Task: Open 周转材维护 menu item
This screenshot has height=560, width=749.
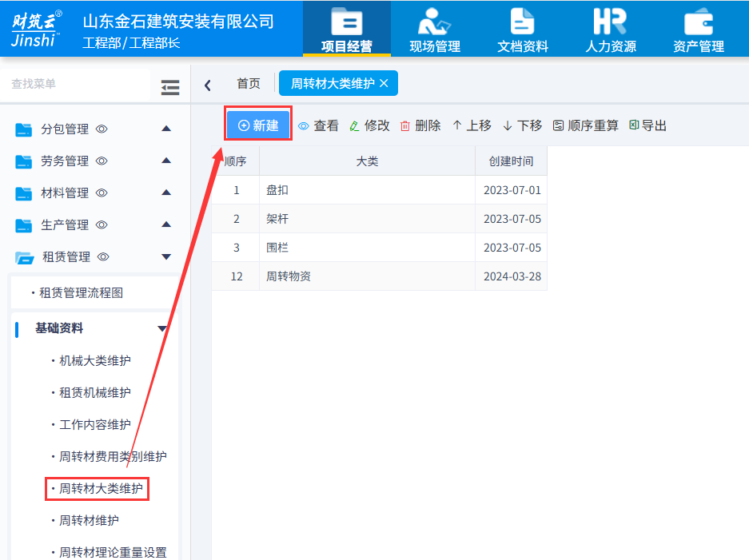Action: point(89,520)
